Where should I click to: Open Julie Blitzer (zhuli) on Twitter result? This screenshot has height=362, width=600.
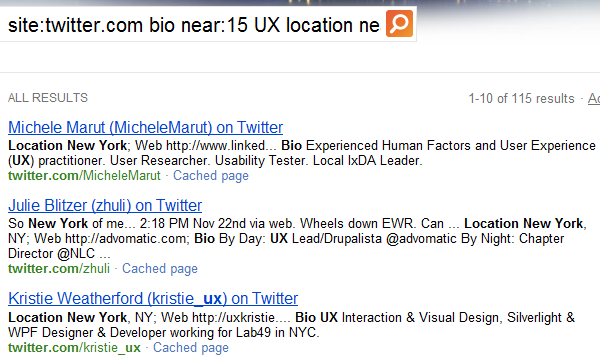[x=105, y=205]
